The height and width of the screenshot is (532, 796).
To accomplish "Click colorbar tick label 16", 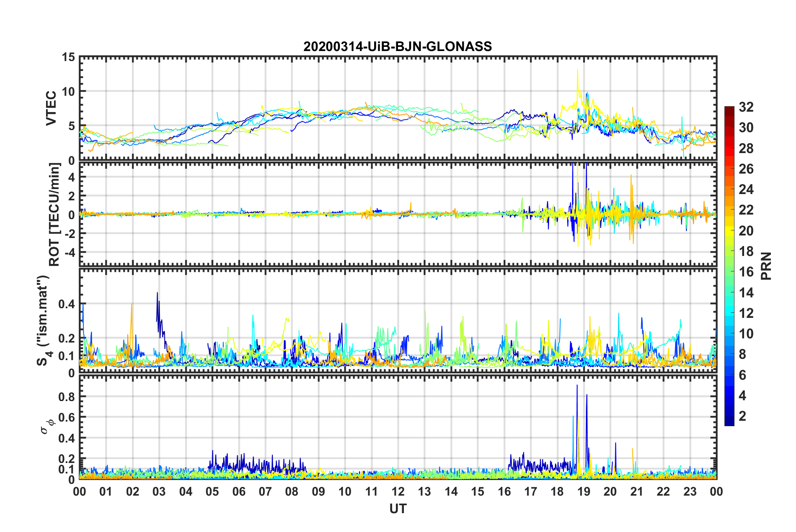I will click(x=746, y=272).
